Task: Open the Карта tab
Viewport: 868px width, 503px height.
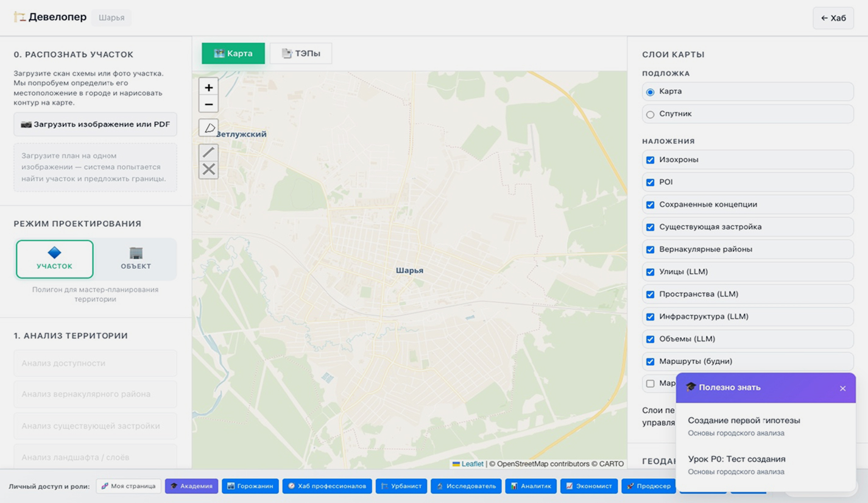Action: coord(233,54)
